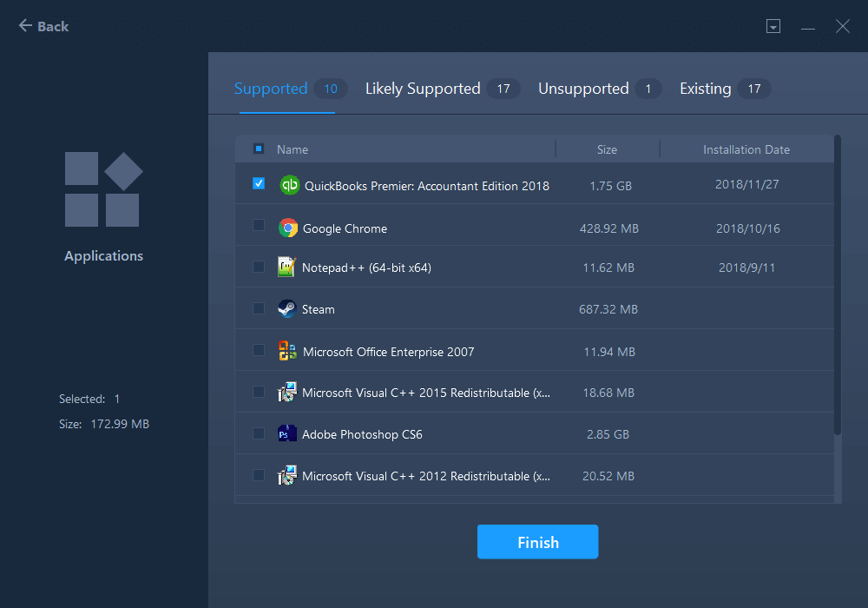The image size is (868, 608).
Task: Click the Google Chrome icon
Action: (x=288, y=228)
